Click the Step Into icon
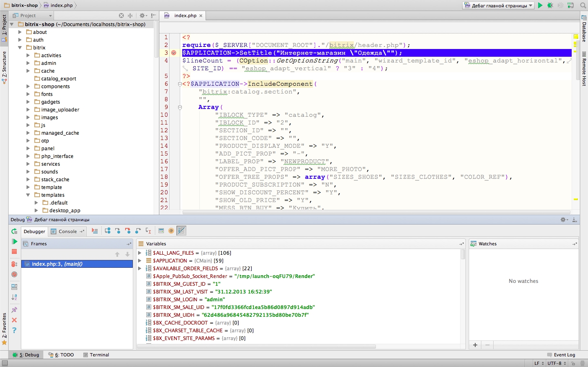This screenshot has height=367, width=588. tap(118, 231)
